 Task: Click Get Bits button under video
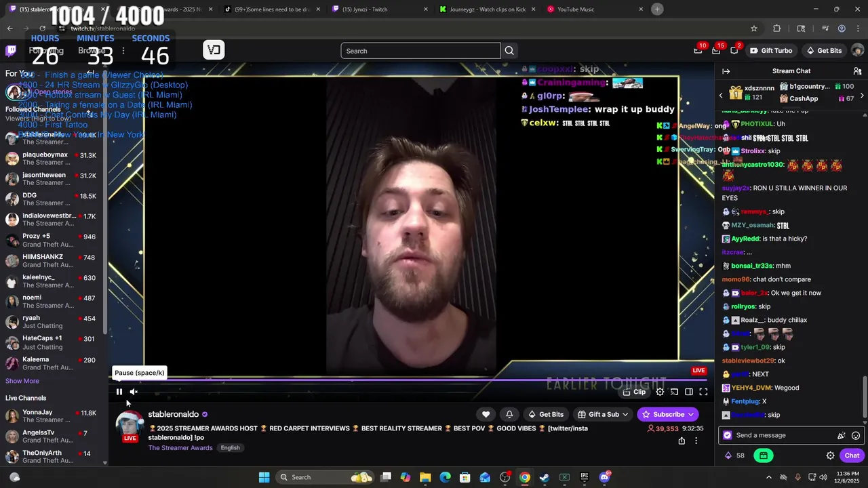pos(545,414)
